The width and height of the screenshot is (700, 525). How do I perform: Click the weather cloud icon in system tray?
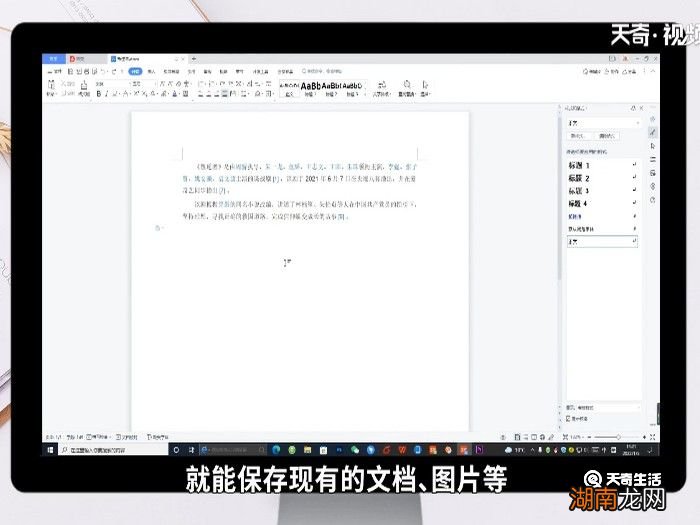508,450
